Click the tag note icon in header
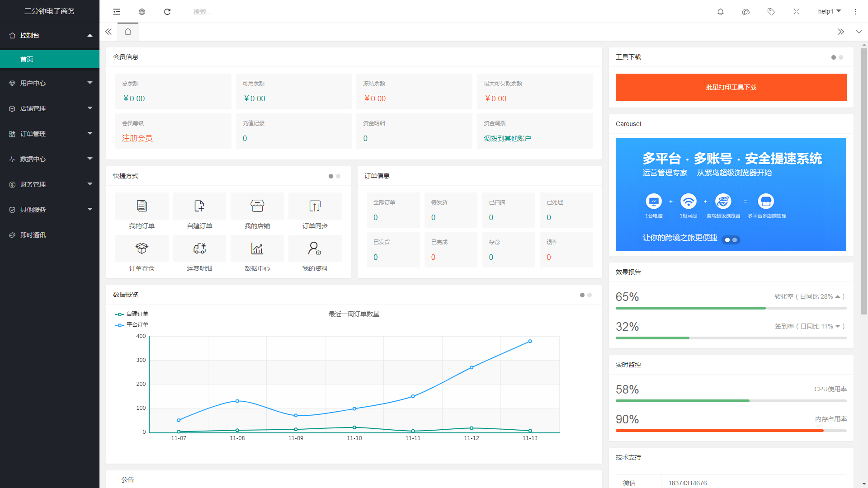This screenshot has width=868, height=488. 771,12
